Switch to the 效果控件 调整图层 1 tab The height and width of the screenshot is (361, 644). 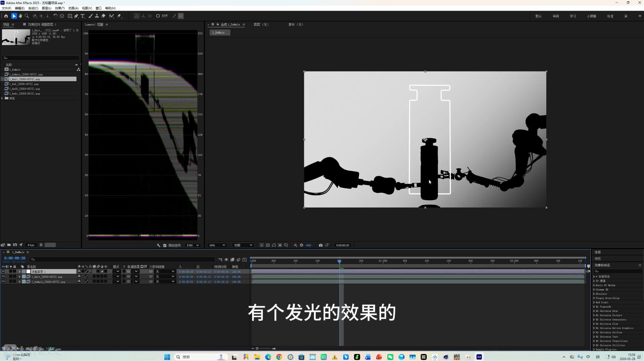42,24
